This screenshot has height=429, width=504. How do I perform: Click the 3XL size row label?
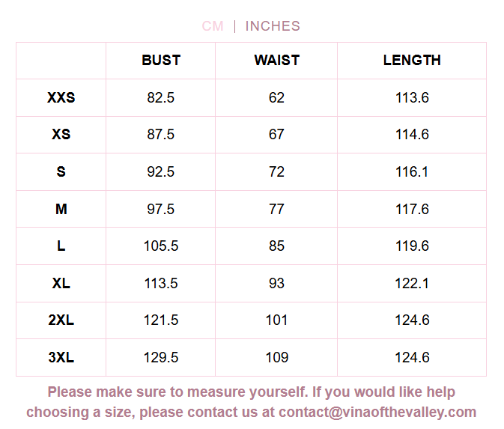[x=61, y=358]
